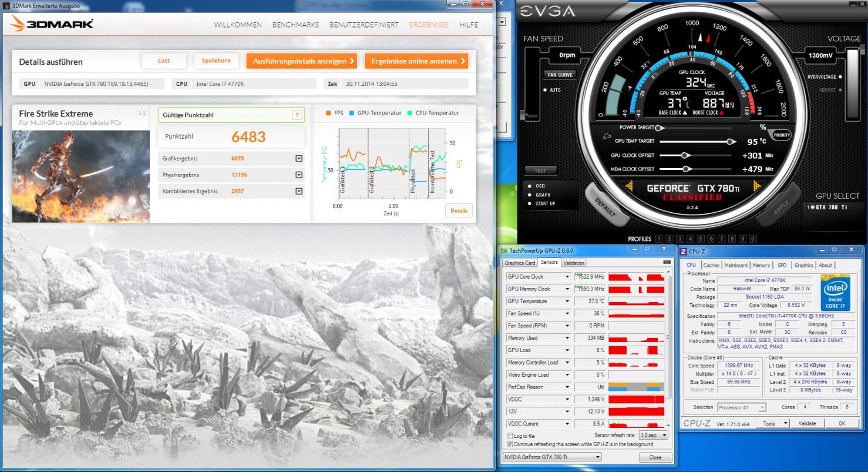Screen dimensions: 868x472
Task: Expand Kombiniertes Ergebnis score details
Action: click(x=299, y=191)
